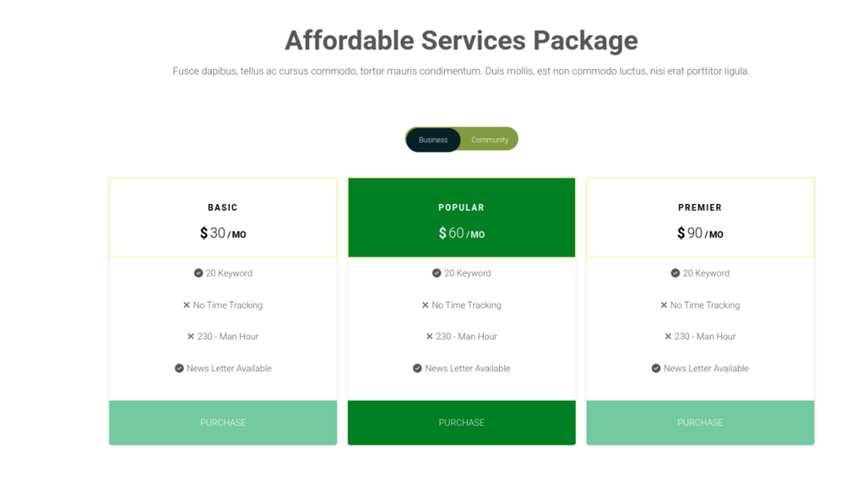The width and height of the screenshot is (868, 488).
Task: Purchase the Premier plan
Action: click(700, 422)
